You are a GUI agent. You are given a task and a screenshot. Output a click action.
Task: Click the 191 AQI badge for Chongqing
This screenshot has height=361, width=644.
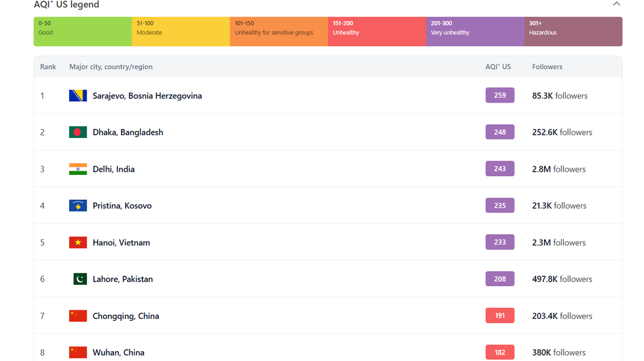point(499,316)
